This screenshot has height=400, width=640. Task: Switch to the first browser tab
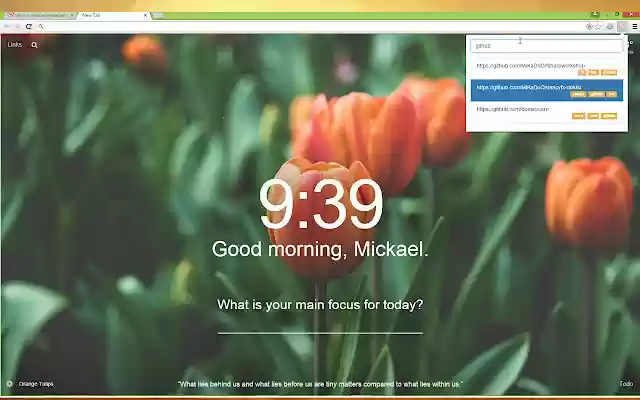point(40,15)
